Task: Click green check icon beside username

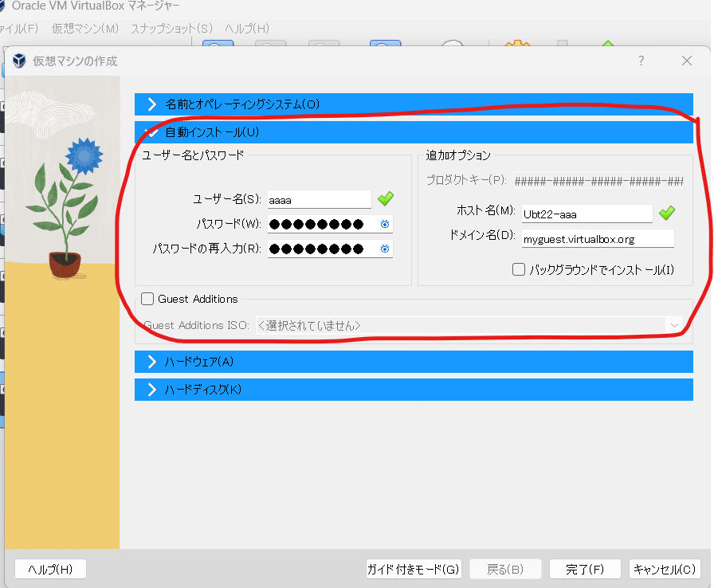Action: coord(386,198)
